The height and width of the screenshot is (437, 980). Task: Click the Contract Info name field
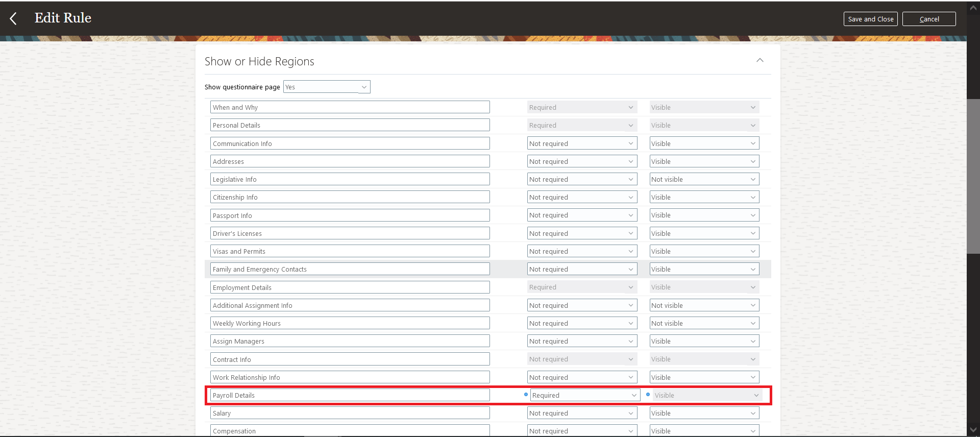click(350, 359)
